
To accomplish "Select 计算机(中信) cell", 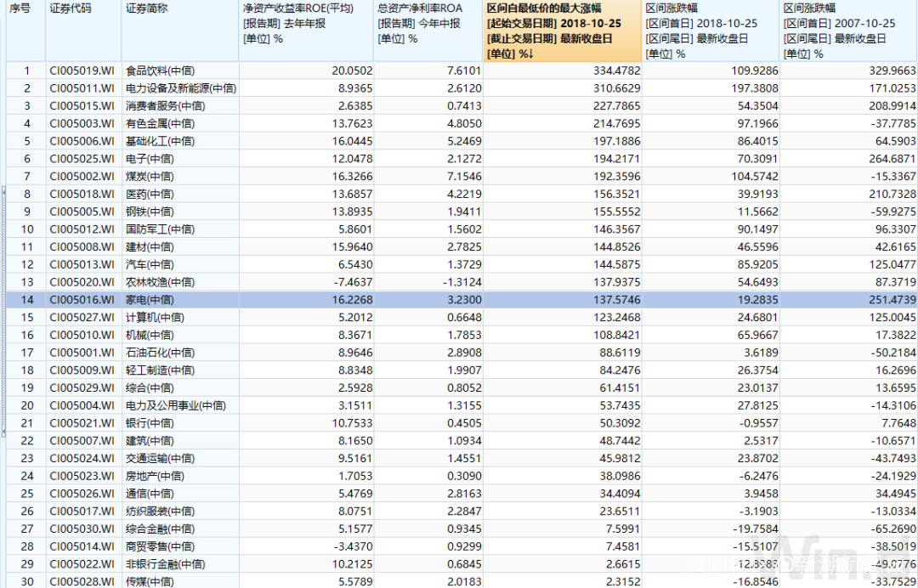I will [x=155, y=317].
